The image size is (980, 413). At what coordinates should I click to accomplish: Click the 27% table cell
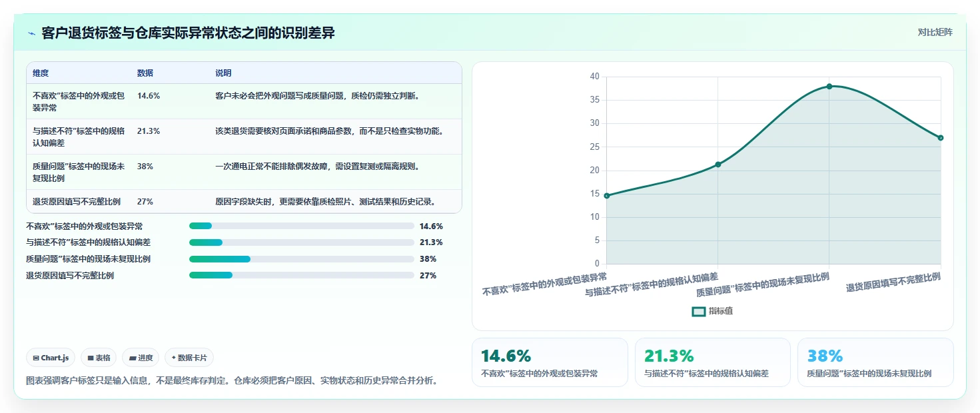point(145,201)
